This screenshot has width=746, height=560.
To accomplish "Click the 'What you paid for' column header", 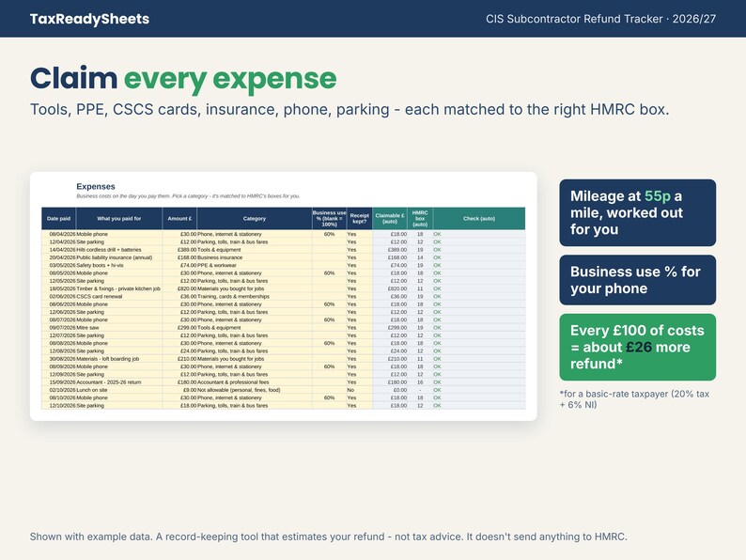I will [119, 218].
